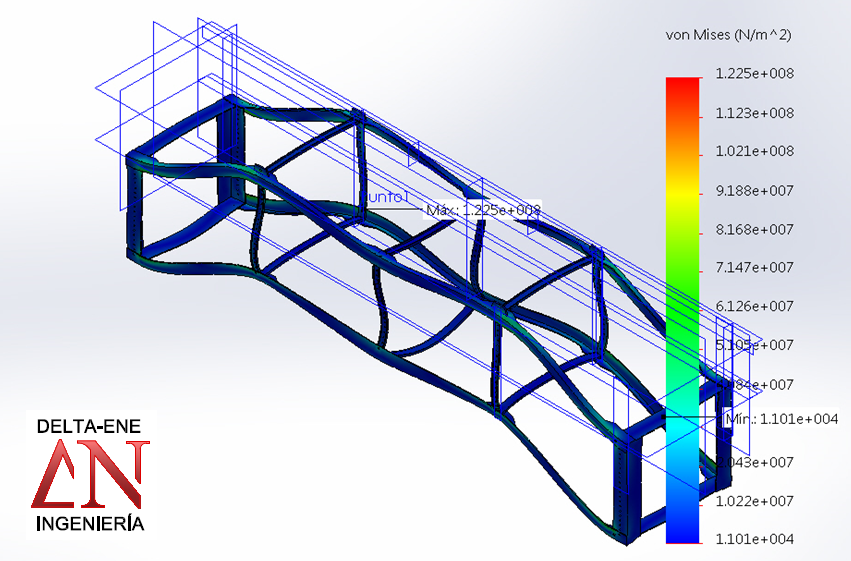851x561 pixels.
Task: Select the 1.101e+004 legend minimum value
Action: (x=754, y=539)
